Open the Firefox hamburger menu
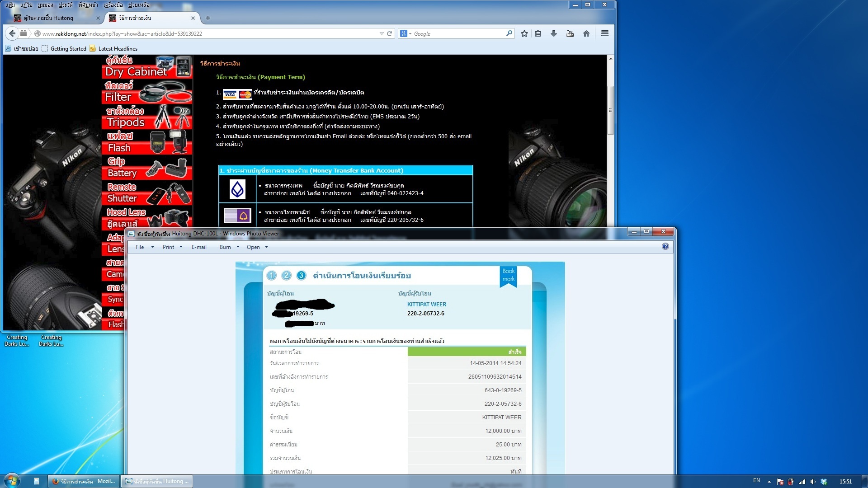 (x=605, y=33)
